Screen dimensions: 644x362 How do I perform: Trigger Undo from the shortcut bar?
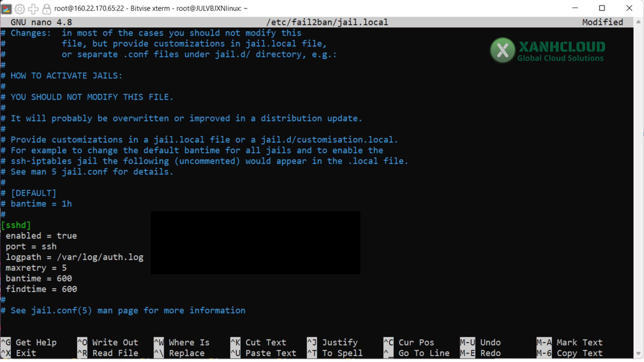pos(490,342)
